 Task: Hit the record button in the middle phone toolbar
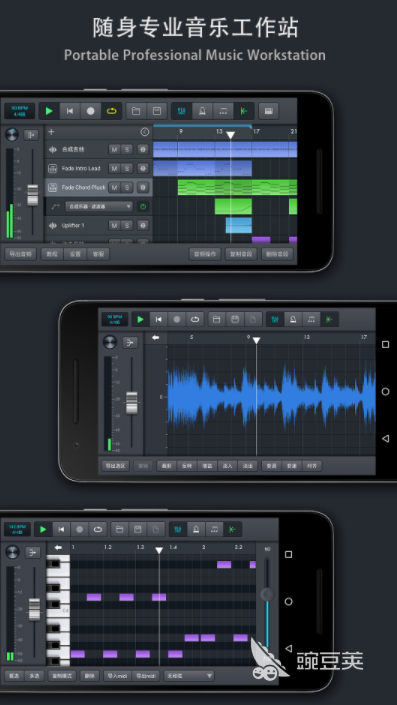[177, 319]
